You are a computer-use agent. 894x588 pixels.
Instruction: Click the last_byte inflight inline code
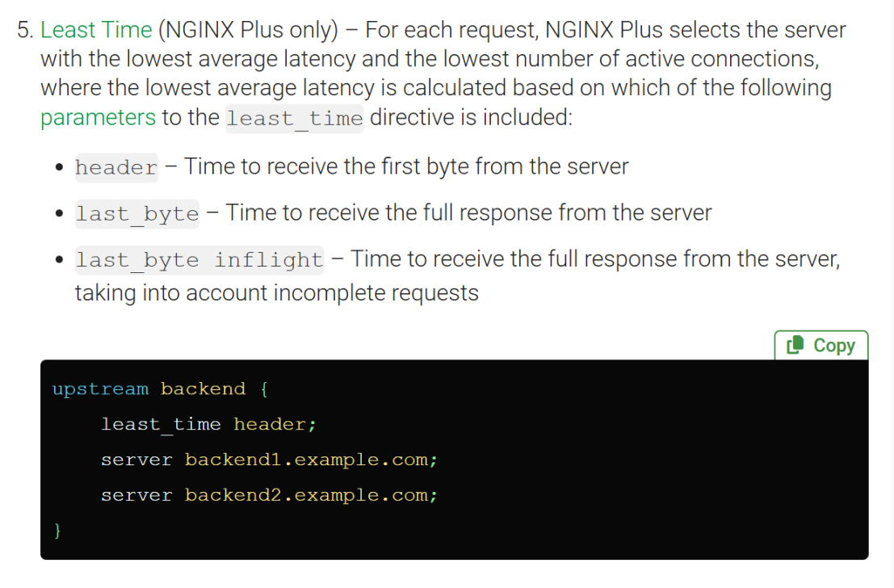click(199, 260)
